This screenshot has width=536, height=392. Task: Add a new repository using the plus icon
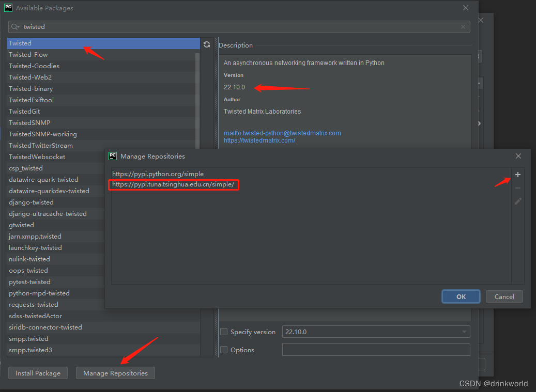[x=517, y=175]
